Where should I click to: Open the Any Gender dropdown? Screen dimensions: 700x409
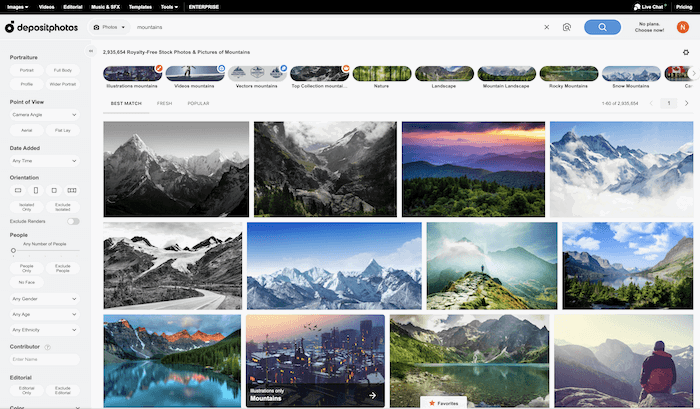[x=44, y=298]
